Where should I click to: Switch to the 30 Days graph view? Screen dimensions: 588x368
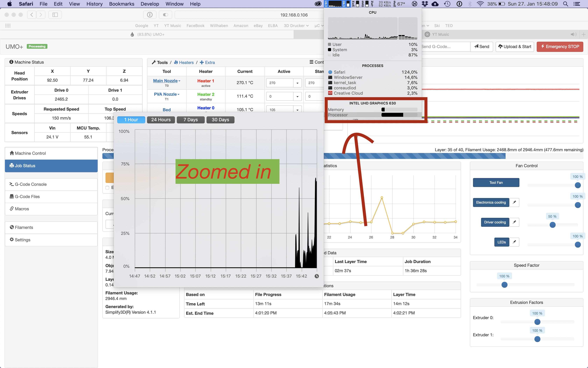tap(220, 120)
